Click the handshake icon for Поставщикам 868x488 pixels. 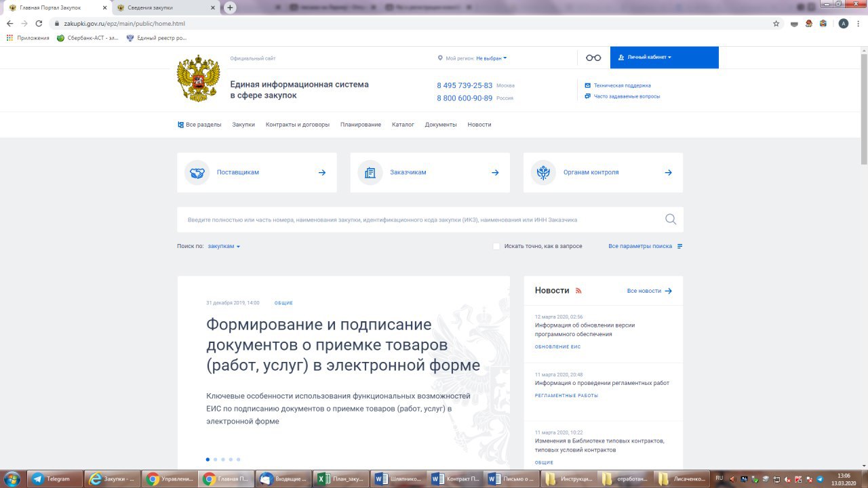(197, 173)
